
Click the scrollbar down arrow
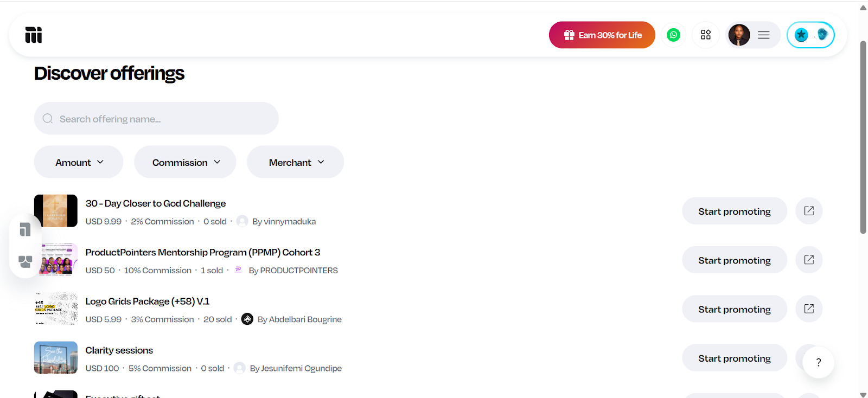[863, 394]
